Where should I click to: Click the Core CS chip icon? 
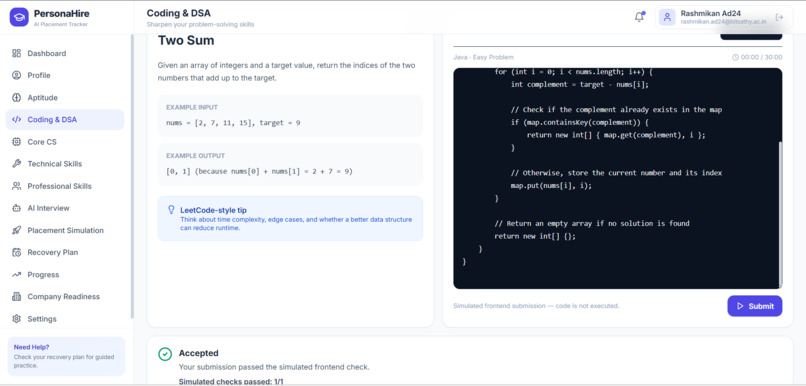click(x=16, y=142)
